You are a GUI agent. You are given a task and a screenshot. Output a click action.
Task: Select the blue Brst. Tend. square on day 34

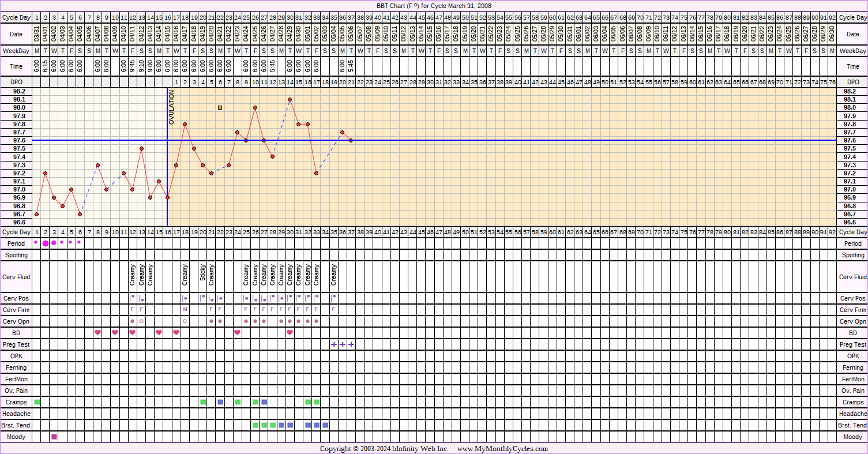tap(325, 425)
